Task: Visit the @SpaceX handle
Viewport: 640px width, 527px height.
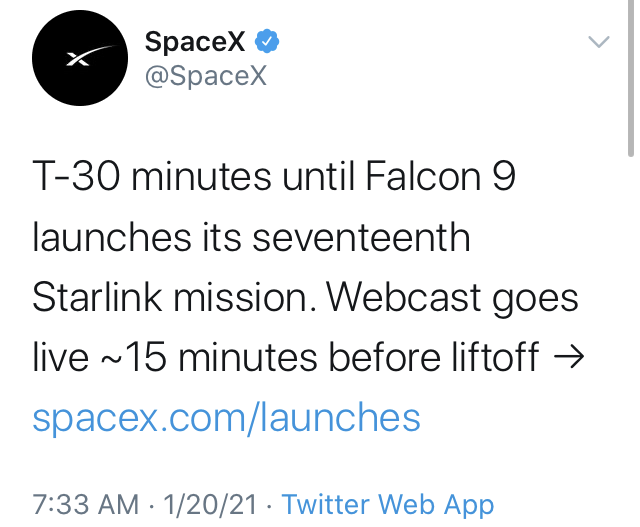Action: [206, 76]
